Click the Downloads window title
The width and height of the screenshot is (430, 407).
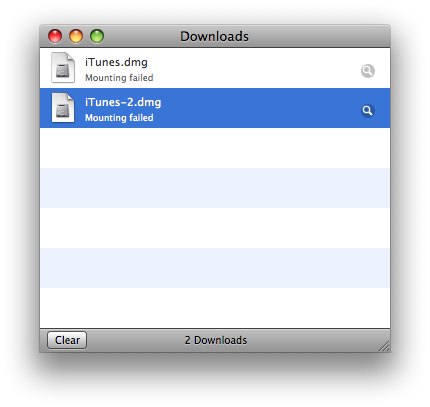(214, 36)
